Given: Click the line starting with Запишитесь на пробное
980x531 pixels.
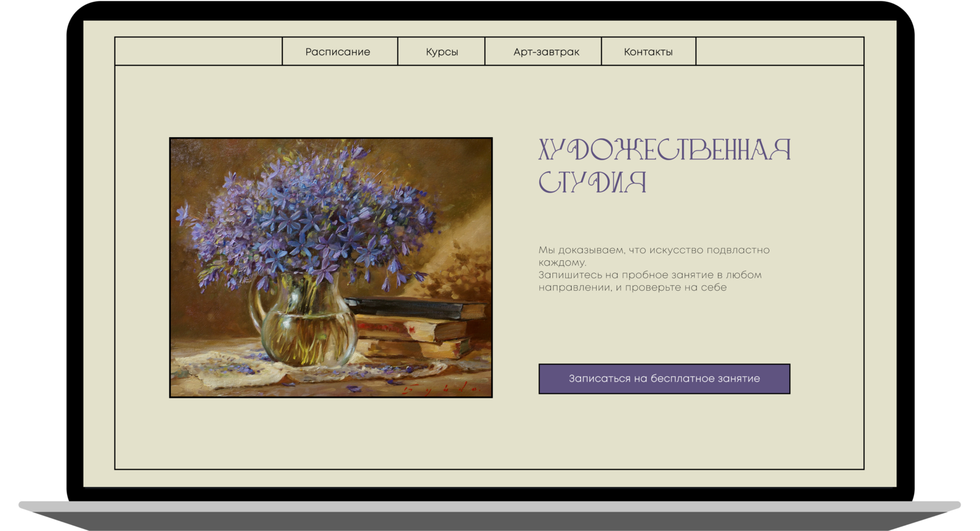Looking at the screenshot, I should coord(649,275).
